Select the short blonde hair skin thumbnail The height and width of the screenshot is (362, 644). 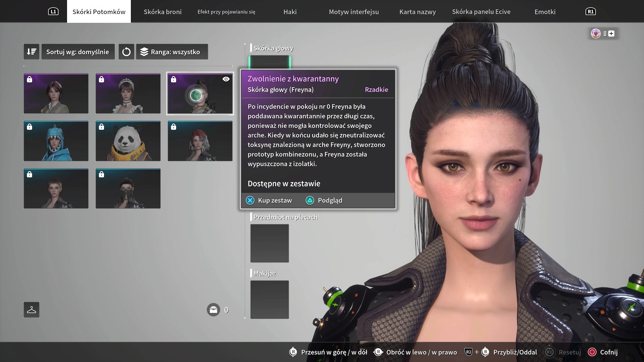pos(56,189)
